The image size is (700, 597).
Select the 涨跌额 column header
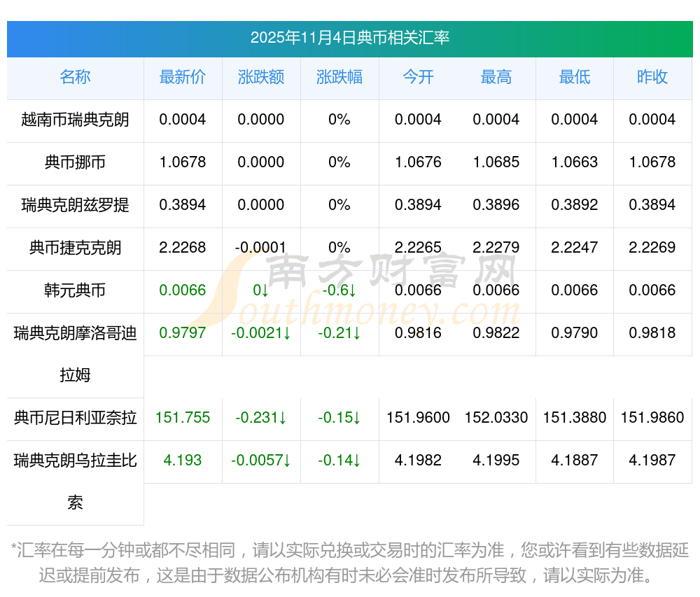pyautogui.click(x=261, y=77)
